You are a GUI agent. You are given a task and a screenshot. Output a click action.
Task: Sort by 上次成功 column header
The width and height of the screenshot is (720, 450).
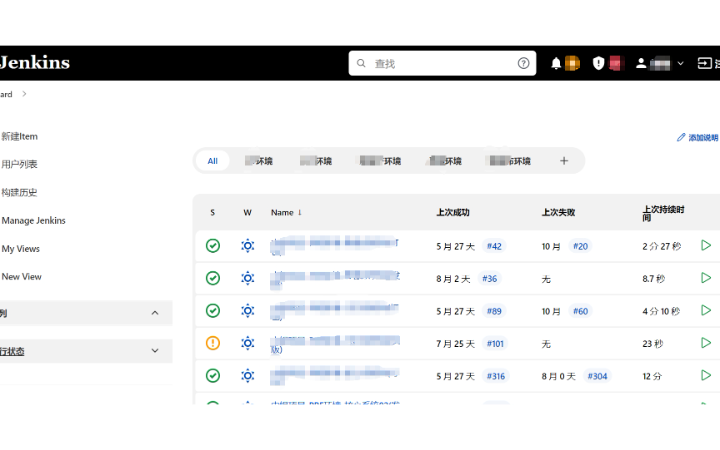(453, 213)
